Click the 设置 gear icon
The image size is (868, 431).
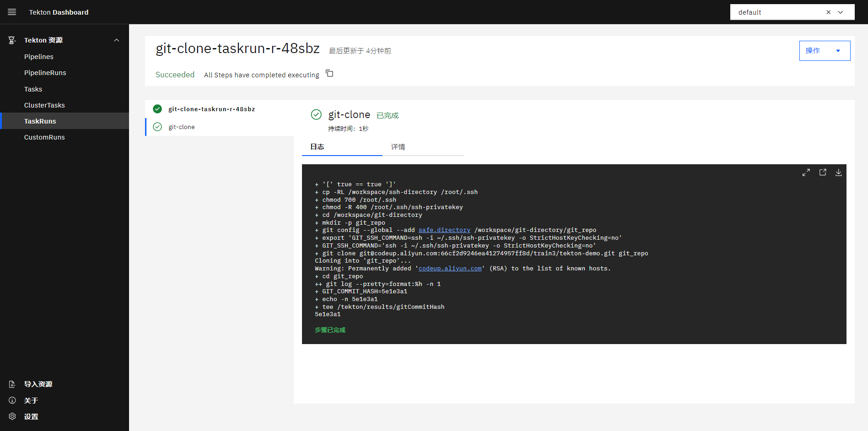[12, 416]
